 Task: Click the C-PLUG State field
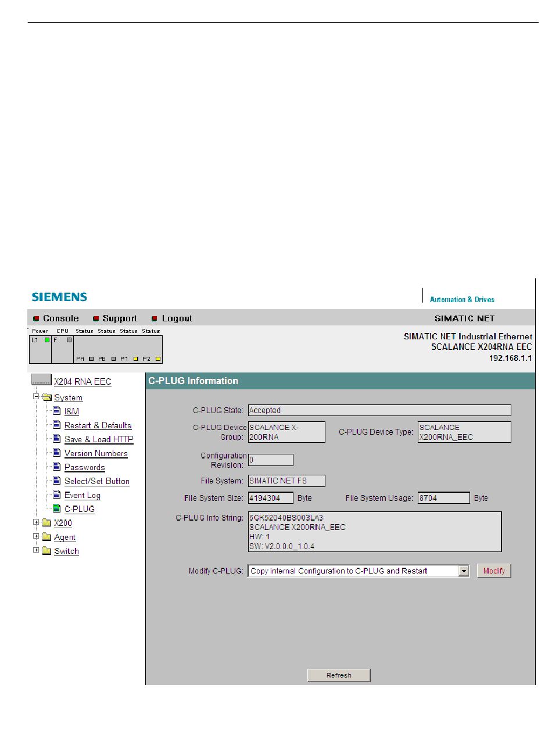pos(379,410)
